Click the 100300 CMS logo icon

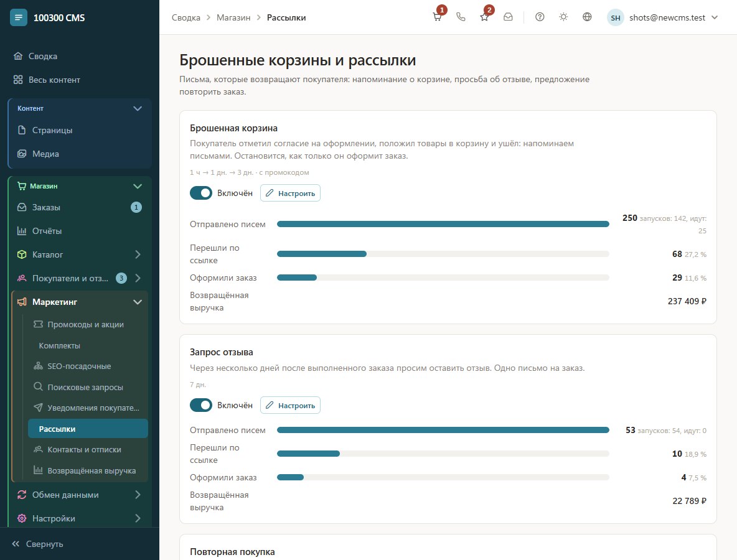(x=18, y=18)
